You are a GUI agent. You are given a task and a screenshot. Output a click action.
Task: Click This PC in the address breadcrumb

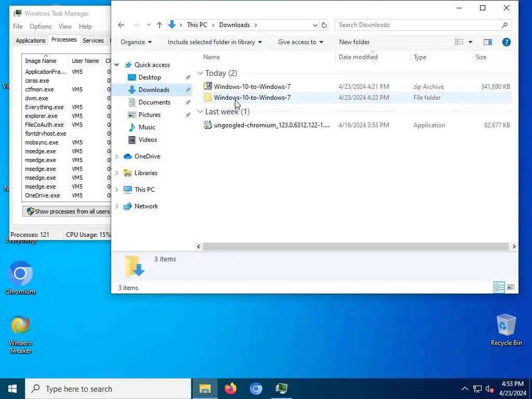[197, 25]
